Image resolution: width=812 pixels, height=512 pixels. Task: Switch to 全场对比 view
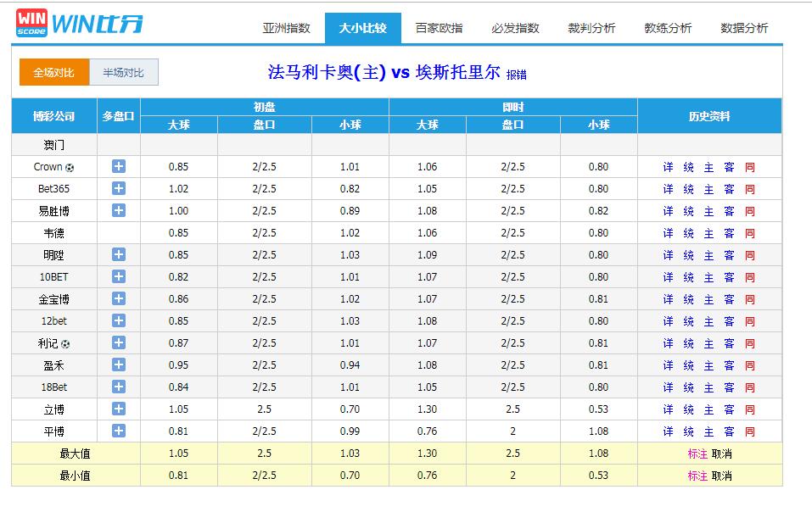54,72
